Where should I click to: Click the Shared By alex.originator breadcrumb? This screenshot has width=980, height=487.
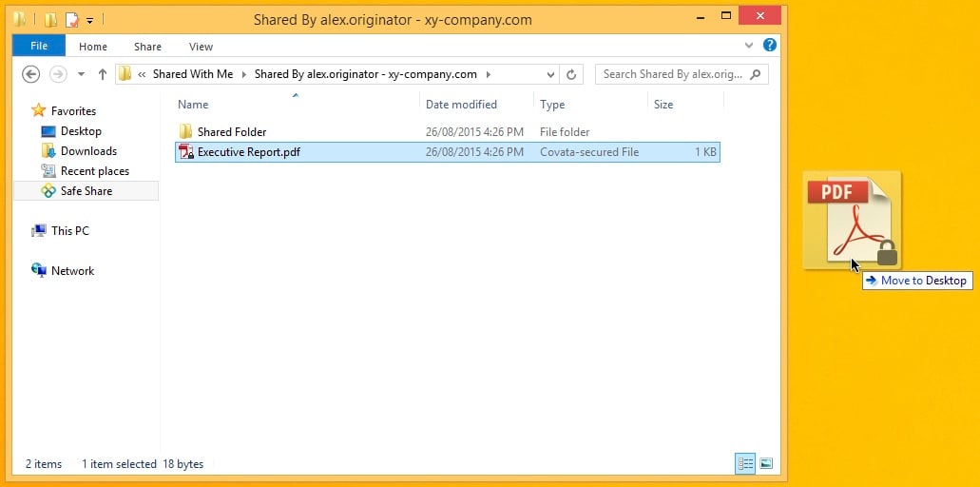(366, 74)
